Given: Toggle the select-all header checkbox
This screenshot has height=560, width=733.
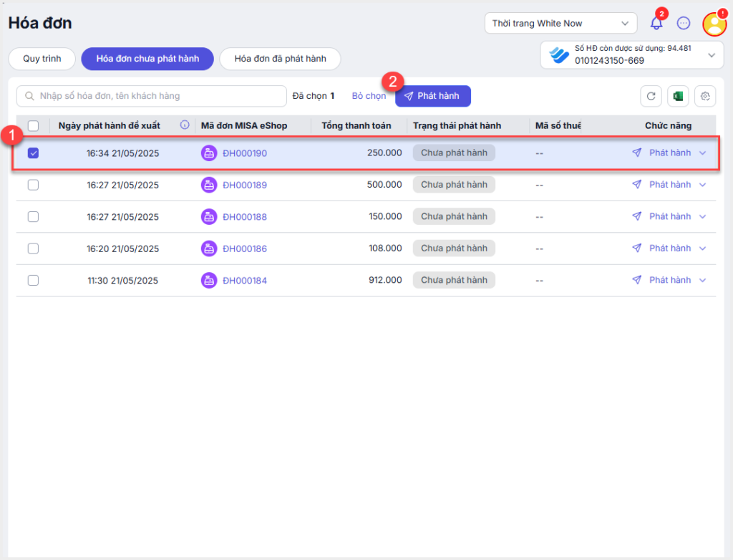Looking at the screenshot, I should coord(33,125).
